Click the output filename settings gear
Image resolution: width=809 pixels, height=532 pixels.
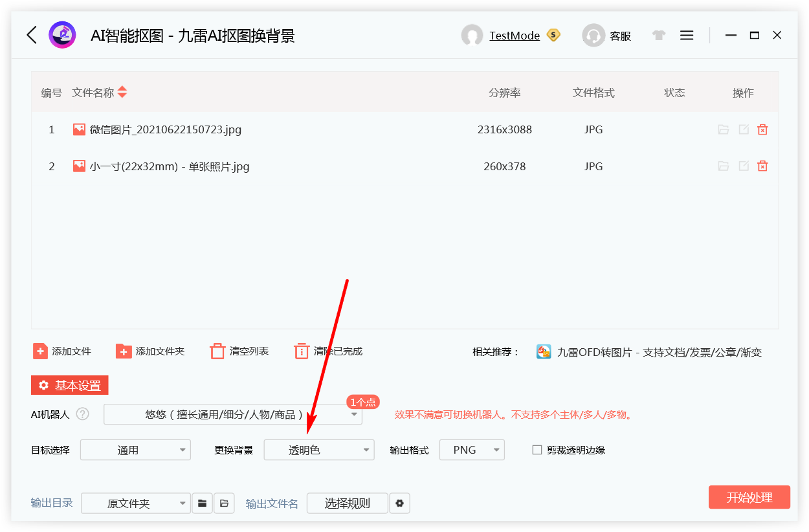click(399, 503)
